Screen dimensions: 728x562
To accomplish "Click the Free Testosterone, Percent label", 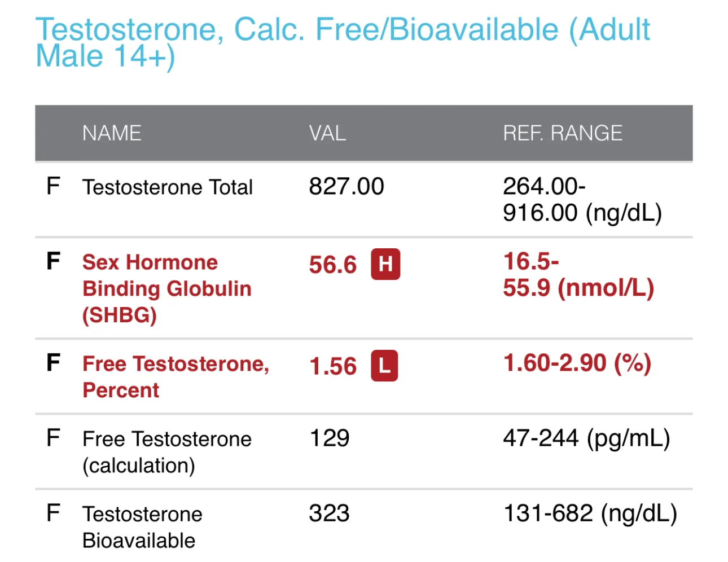I will [176, 377].
